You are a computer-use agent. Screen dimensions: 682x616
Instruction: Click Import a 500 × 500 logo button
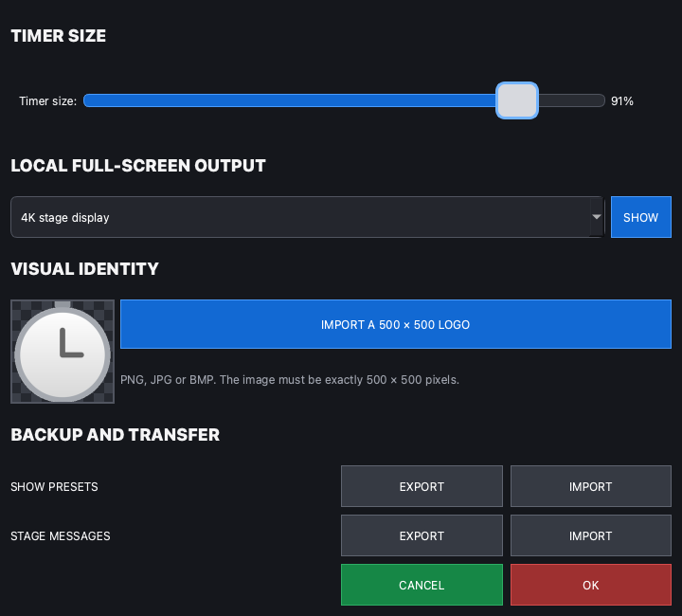[x=395, y=324]
